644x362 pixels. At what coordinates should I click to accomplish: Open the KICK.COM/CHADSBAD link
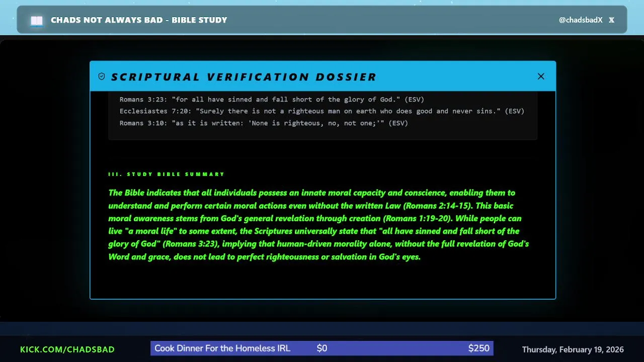[x=67, y=349]
